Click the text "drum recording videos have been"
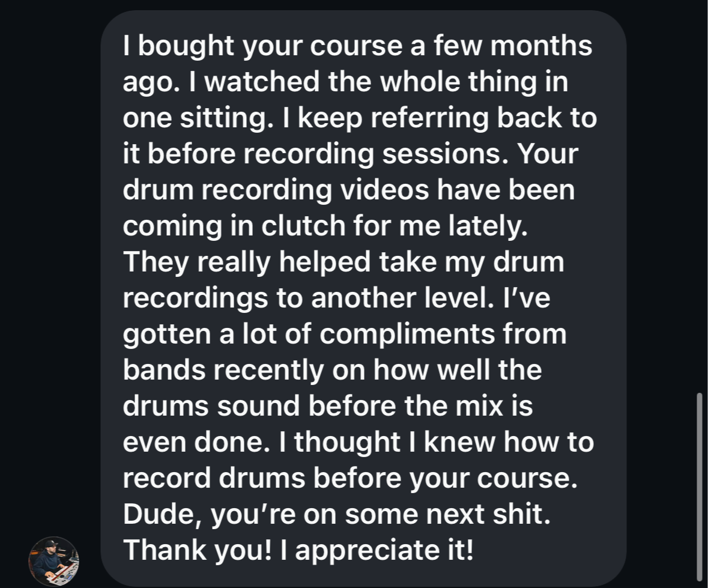This screenshot has width=708, height=588. pos(348,190)
